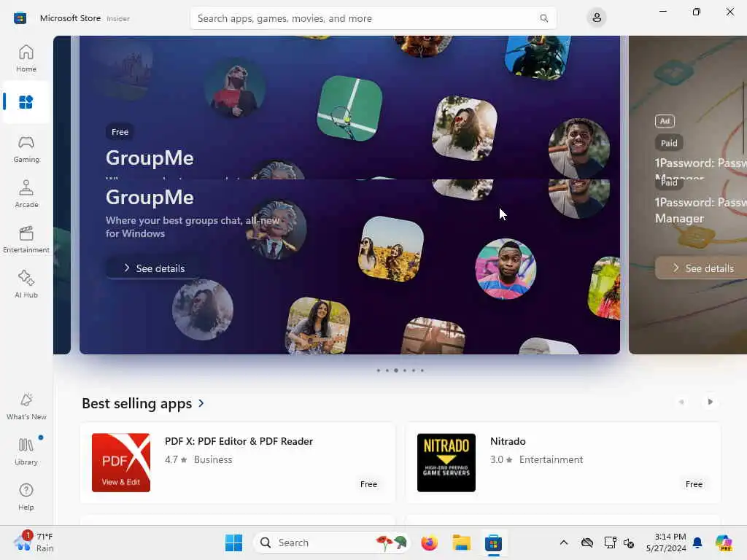Show hidden tray icons chevron
The height and width of the screenshot is (560, 747).
pos(564,542)
